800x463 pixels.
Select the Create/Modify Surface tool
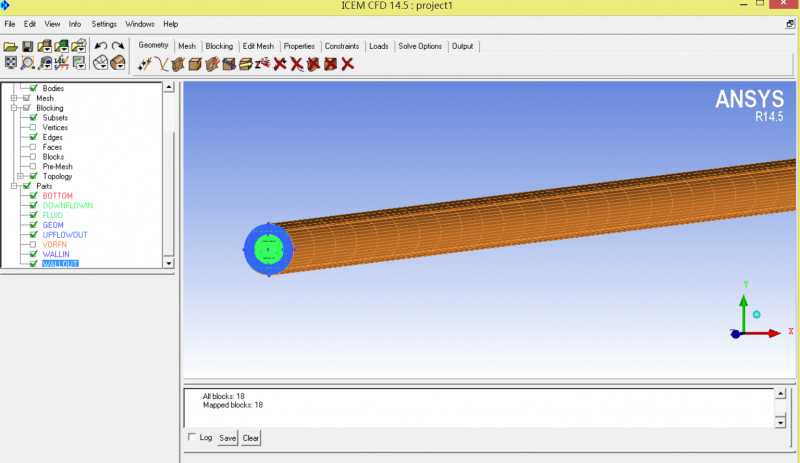coord(178,64)
